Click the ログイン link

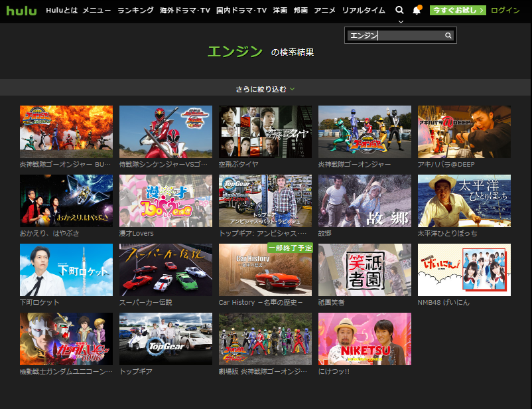click(x=505, y=11)
